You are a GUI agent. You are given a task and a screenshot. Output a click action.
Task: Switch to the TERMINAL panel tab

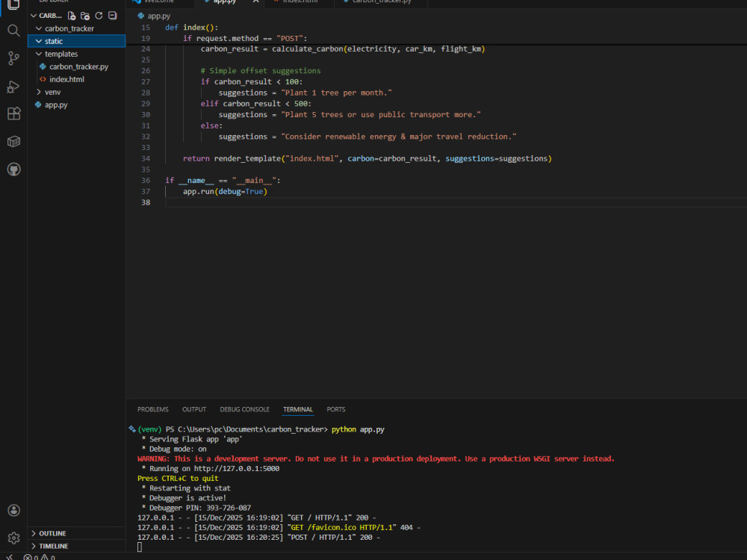click(298, 409)
